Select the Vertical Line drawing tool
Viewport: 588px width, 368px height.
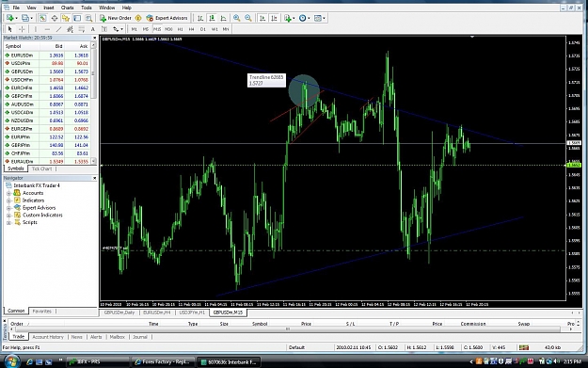36,29
